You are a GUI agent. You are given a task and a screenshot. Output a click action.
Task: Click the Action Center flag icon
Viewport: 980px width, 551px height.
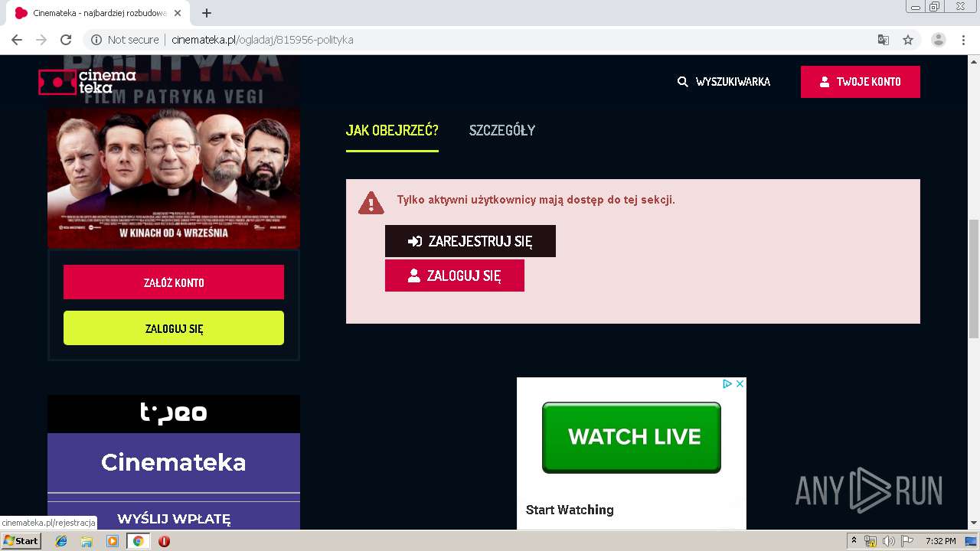(x=906, y=541)
